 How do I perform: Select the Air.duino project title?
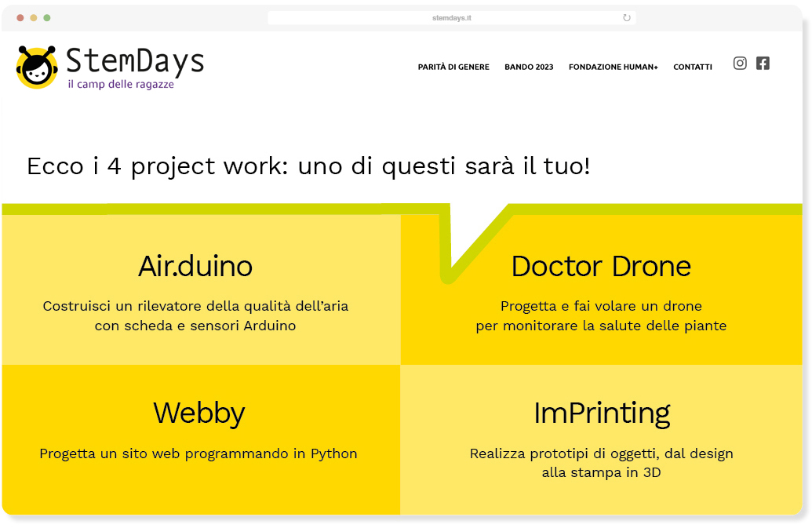[x=195, y=267]
